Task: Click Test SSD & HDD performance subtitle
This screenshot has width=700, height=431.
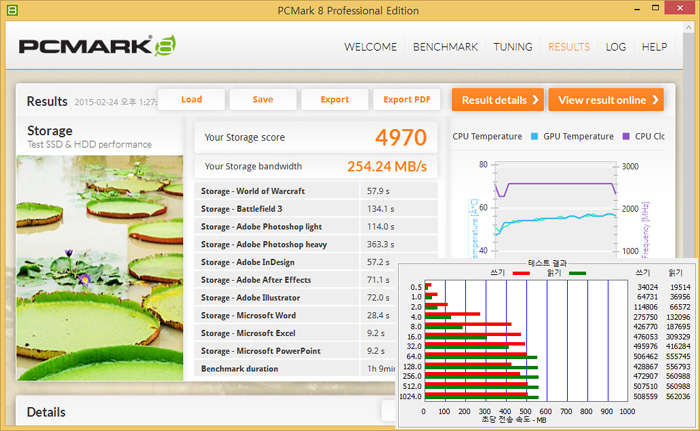Action: [89, 144]
